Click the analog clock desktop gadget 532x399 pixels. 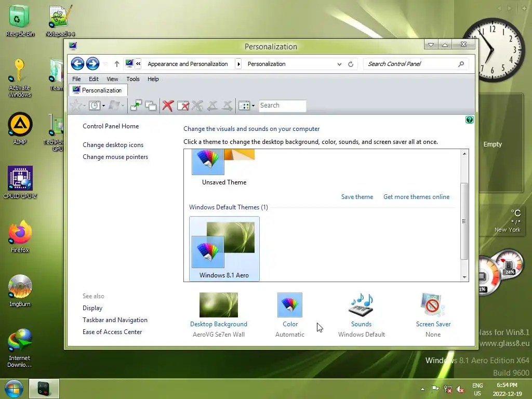tap(492, 49)
